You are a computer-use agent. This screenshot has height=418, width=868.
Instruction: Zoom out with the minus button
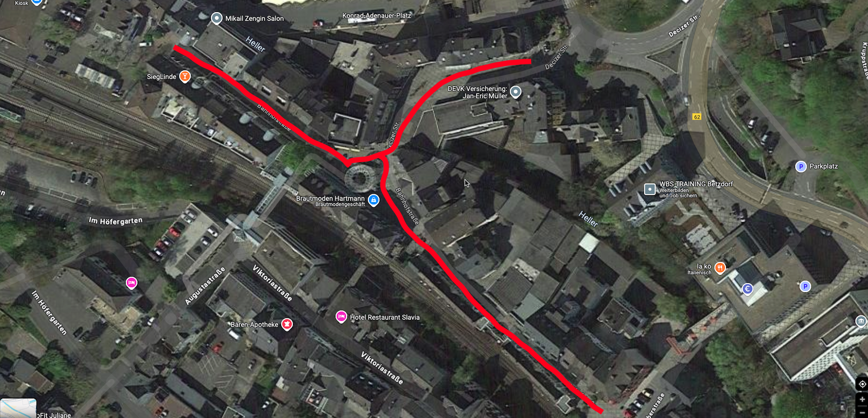[862, 413]
